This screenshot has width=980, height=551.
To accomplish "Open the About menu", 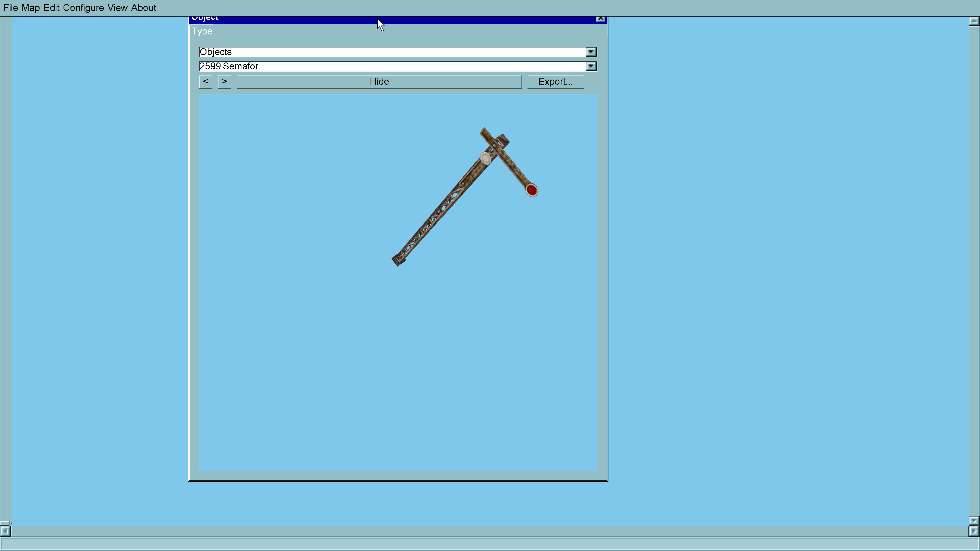I will [x=143, y=8].
